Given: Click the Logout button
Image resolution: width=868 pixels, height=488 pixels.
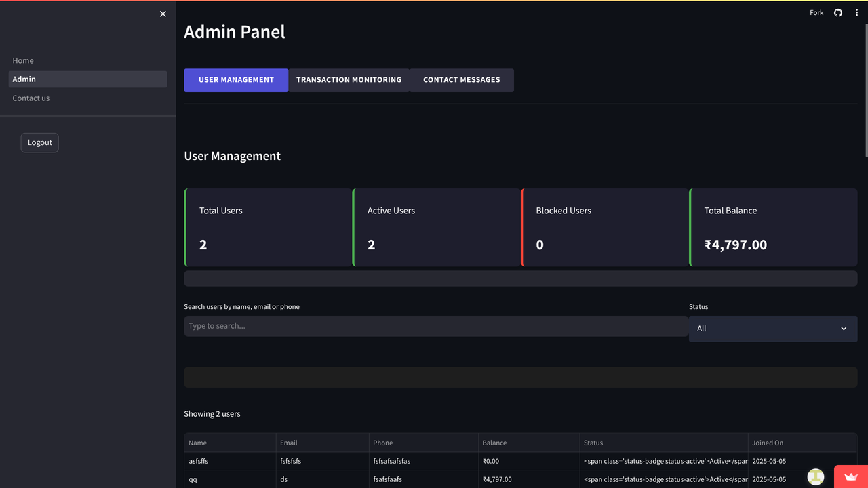Looking at the screenshot, I should point(40,142).
